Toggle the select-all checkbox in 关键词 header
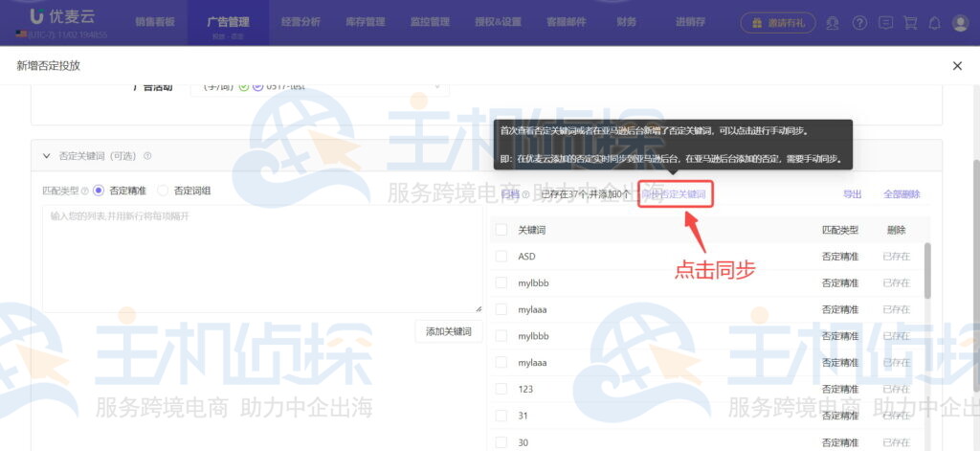This screenshot has width=980, height=451. (501, 230)
